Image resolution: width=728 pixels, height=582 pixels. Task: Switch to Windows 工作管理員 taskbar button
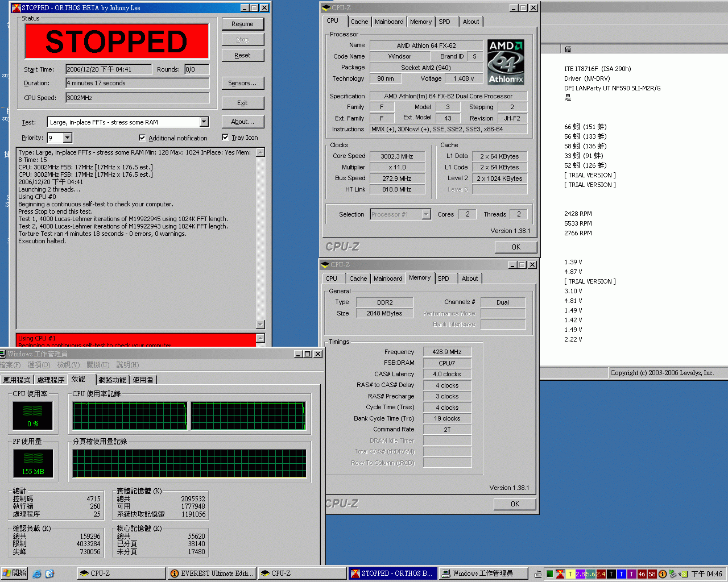[x=484, y=573]
